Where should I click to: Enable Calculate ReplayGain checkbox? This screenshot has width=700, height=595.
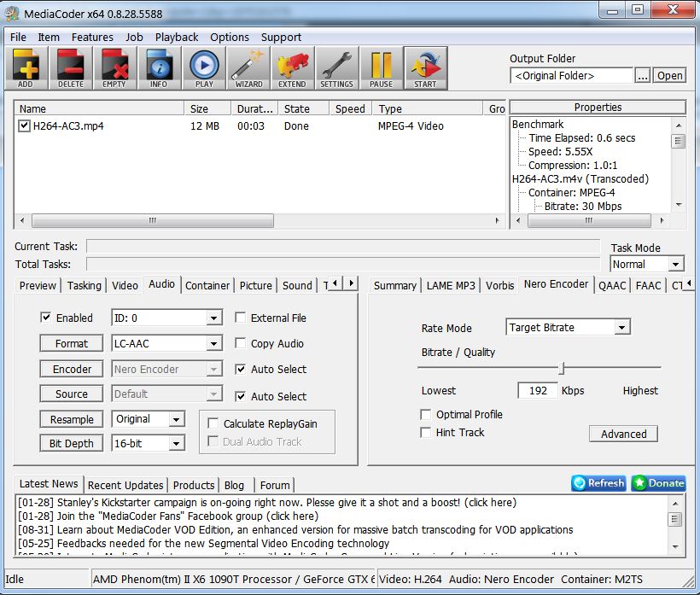point(213,423)
